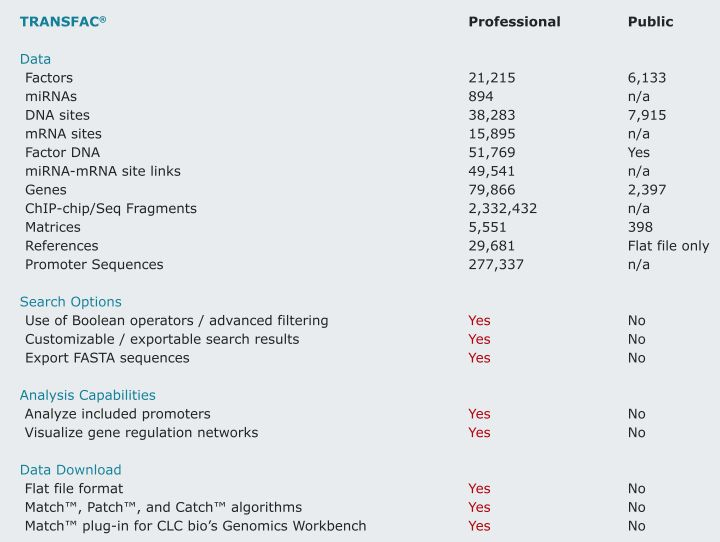Click 'Visualize gene regulation networks' label
This screenshot has width=720, height=542.
(x=141, y=433)
